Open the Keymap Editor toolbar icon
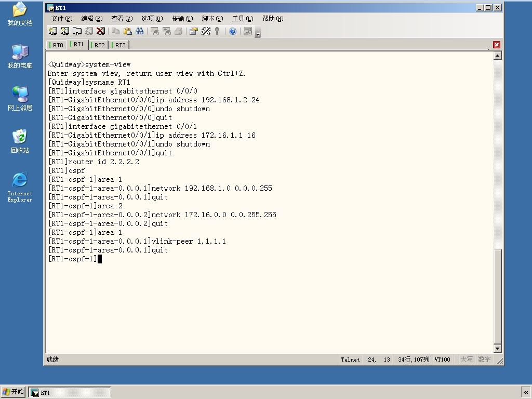Image resolution: width=532 pixels, height=399 pixels. [x=206, y=31]
